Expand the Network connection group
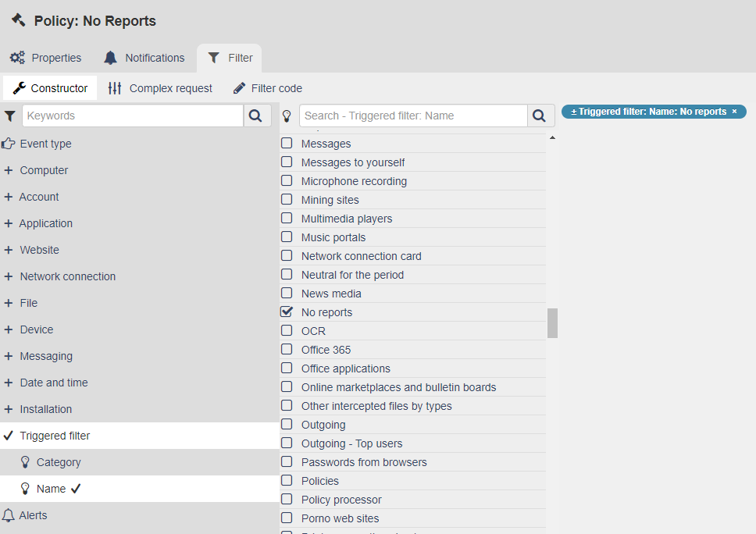 (9, 276)
